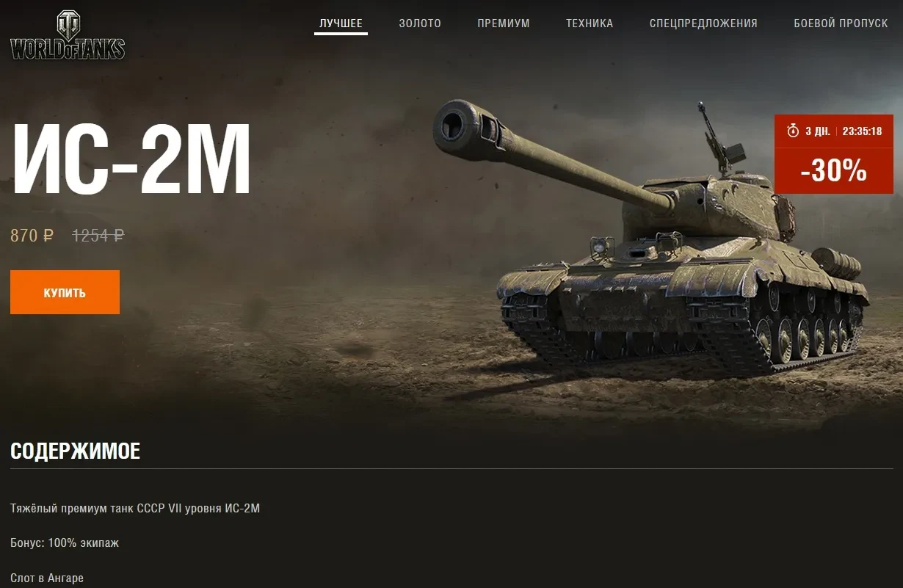903x588 pixels.
Task: Click the ИС-2М title heading
Action: [132, 159]
